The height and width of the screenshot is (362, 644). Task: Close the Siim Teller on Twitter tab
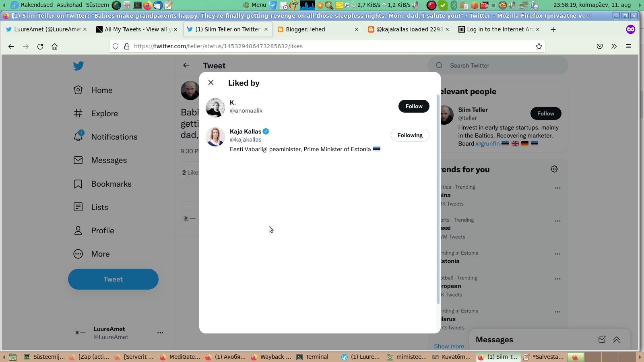pyautogui.click(x=266, y=29)
